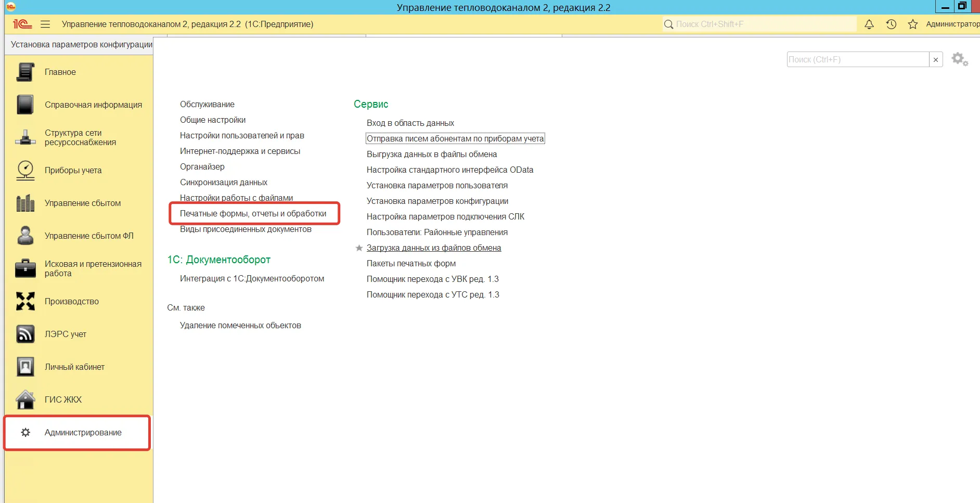Open Установка параметров конфигурации link in Сервис
Viewport: 980px width, 503px height.
[437, 201]
